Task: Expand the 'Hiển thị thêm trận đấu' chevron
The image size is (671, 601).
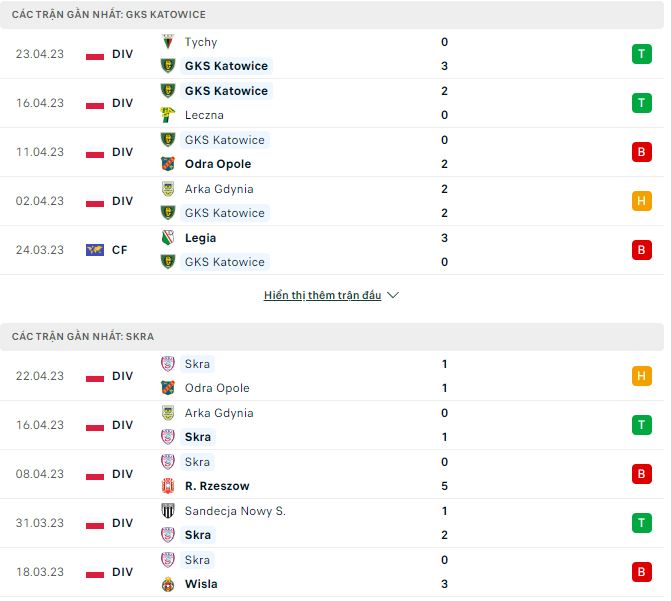Action: (x=393, y=296)
